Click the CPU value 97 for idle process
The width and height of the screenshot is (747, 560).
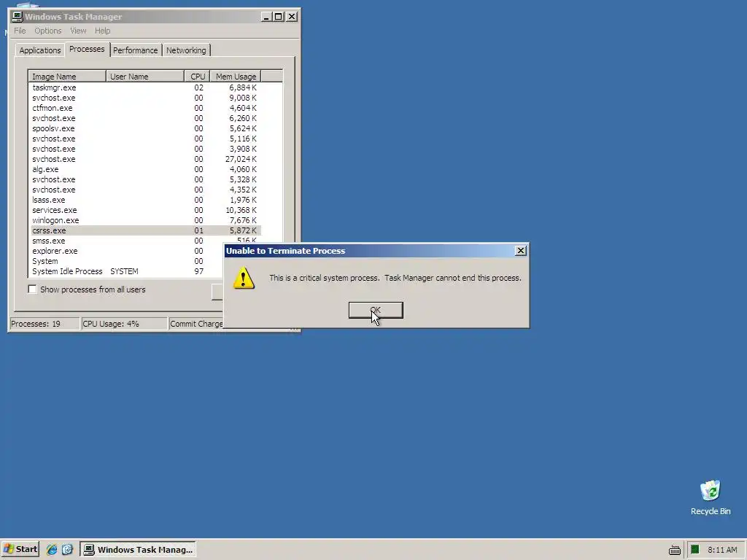tap(198, 271)
